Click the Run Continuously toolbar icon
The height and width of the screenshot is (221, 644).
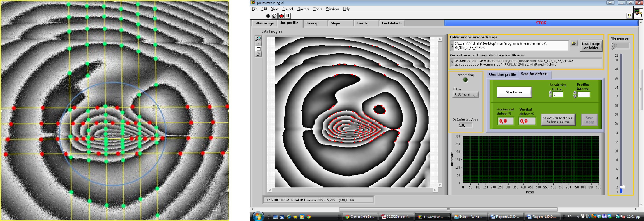pos(274,16)
